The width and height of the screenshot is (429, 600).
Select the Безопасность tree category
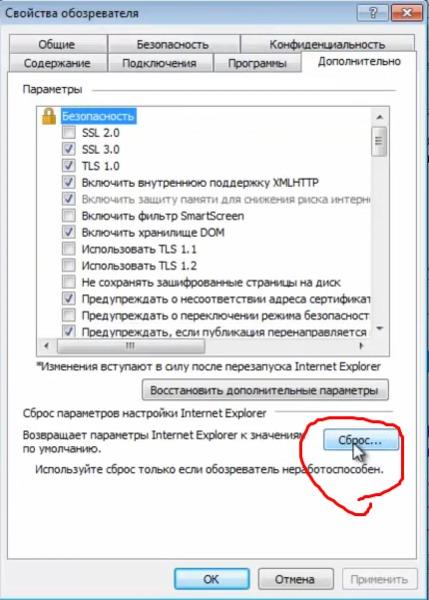point(98,116)
